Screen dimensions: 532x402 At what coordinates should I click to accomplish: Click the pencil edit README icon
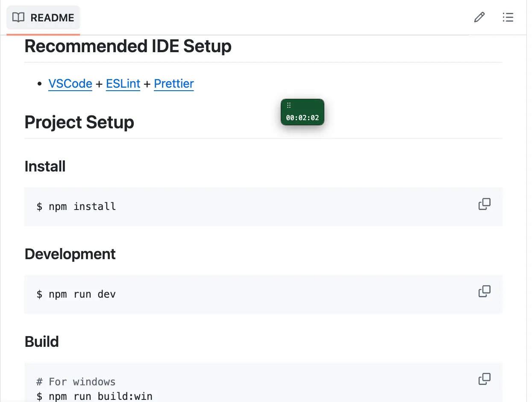click(479, 18)
